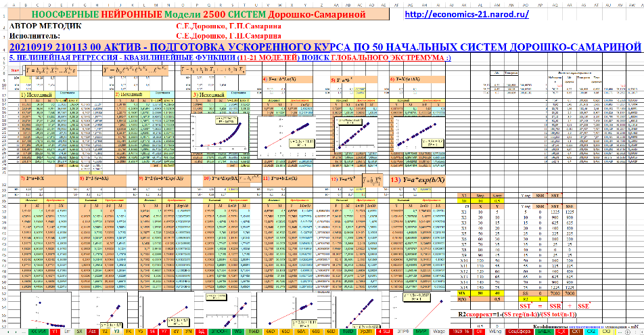Select the red Y1 sheet tab
Viewport: 644px width, 335px height.
54,332
